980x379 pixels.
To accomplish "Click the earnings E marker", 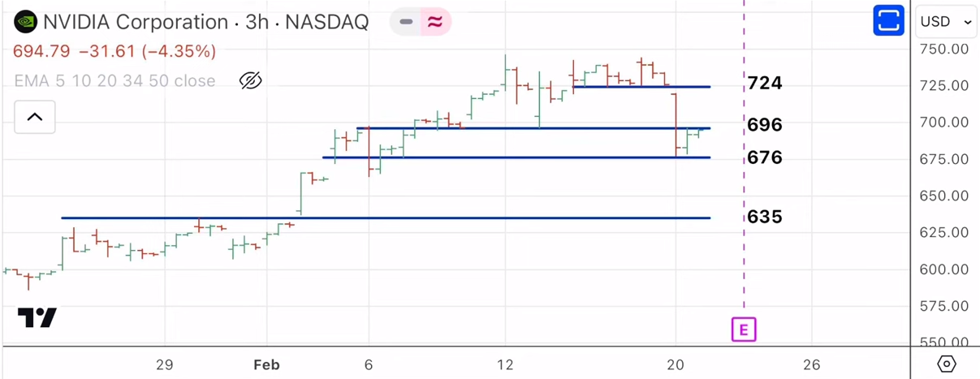I will [x=743, y=329].
